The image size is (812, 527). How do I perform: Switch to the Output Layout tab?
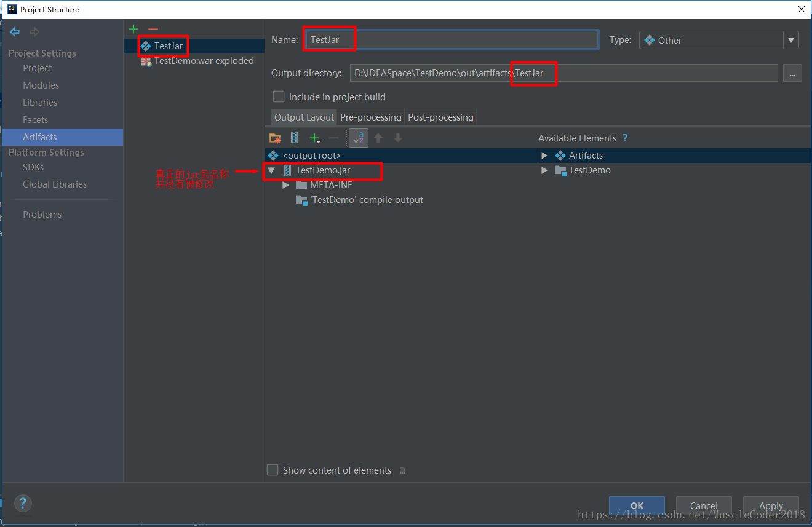tap(304, 117)
